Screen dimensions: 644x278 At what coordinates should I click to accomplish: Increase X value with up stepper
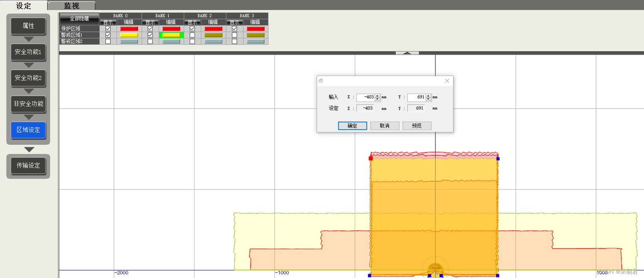pyautogui.click(x=378, y=96)
